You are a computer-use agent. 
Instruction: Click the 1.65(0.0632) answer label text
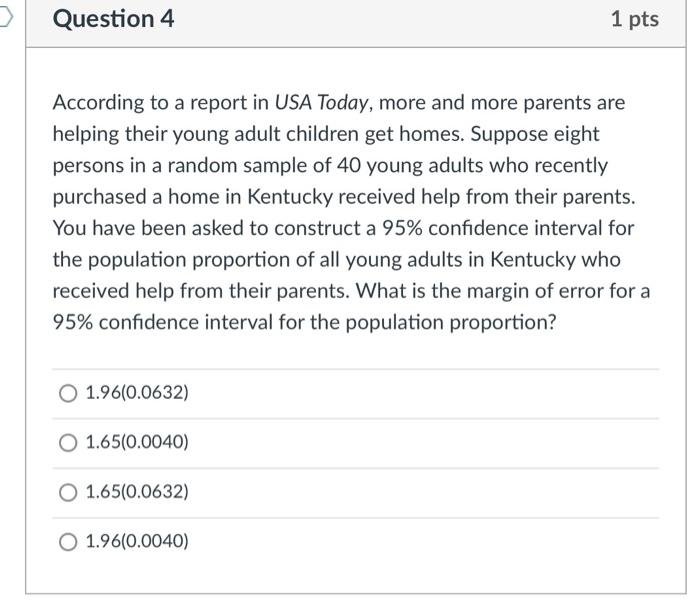(137, 493)
